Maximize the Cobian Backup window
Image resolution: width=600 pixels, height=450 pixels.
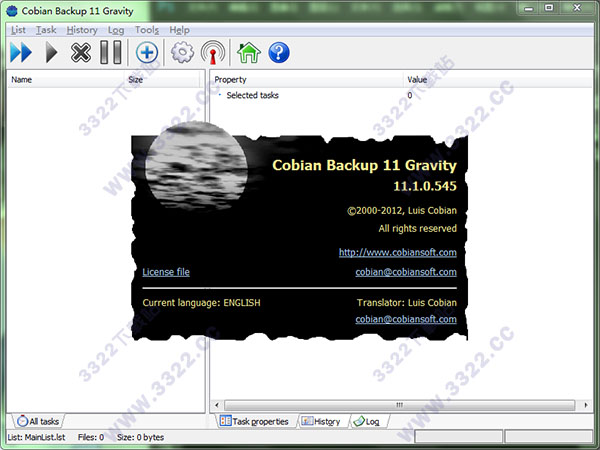549,8
